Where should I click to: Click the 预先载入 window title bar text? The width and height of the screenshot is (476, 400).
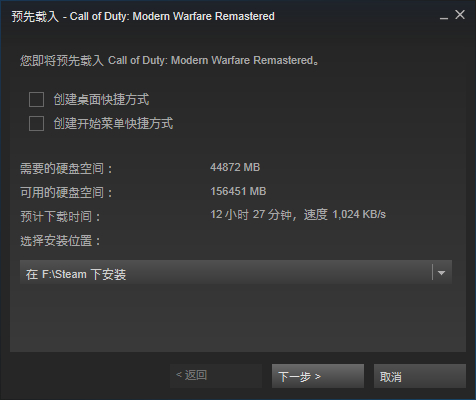(x=143, y=16)
